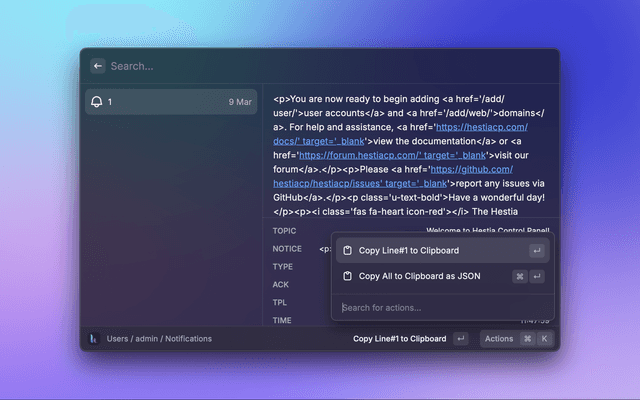Click Enter key icon in the bottom bar

(460, 339)
